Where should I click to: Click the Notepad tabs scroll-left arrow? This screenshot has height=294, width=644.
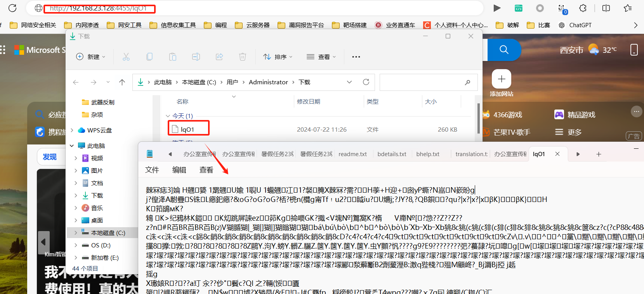point(170,154)
